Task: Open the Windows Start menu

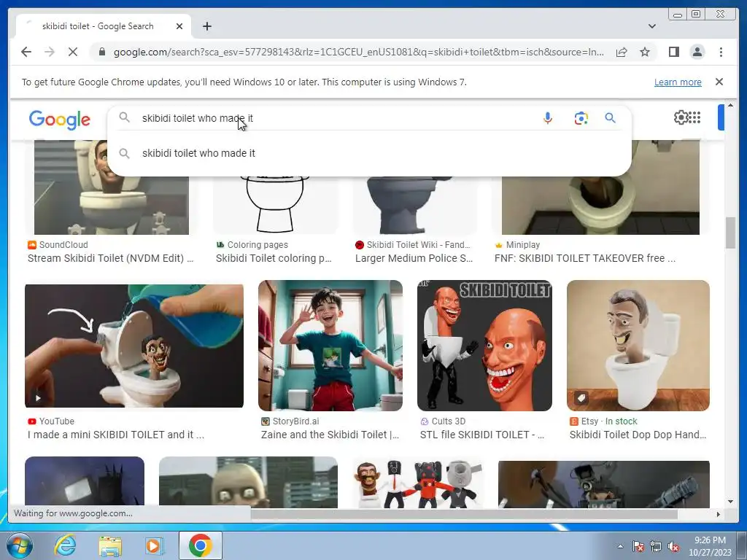Action: coord(19,545)
